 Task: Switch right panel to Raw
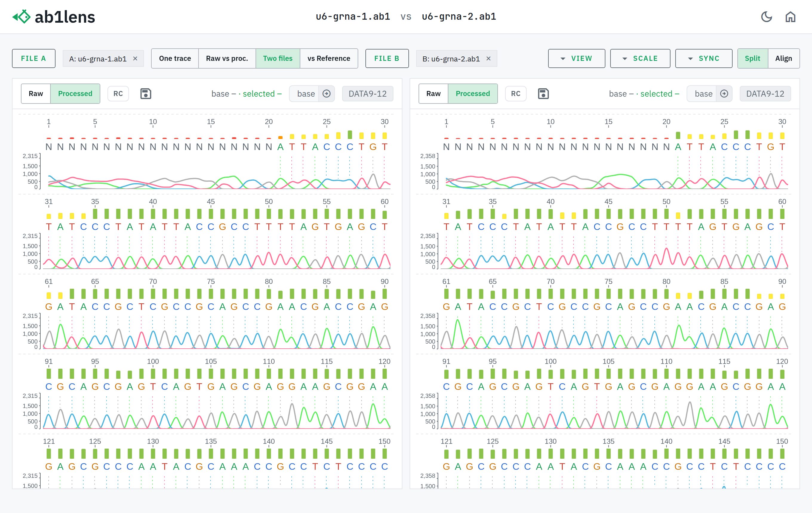point(433,94)
